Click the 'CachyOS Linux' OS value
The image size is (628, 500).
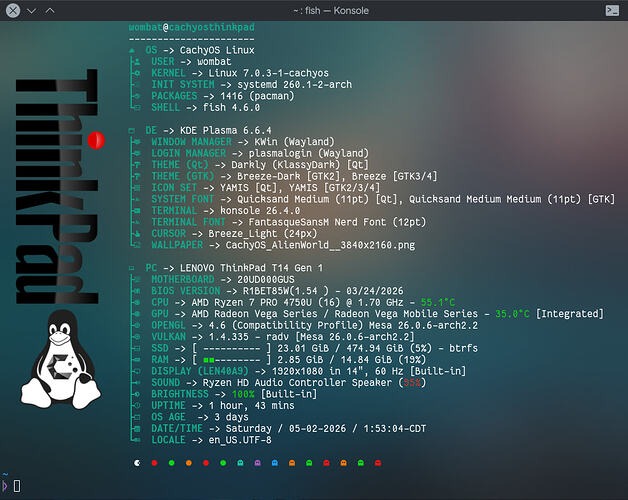(x=217, y=50)
